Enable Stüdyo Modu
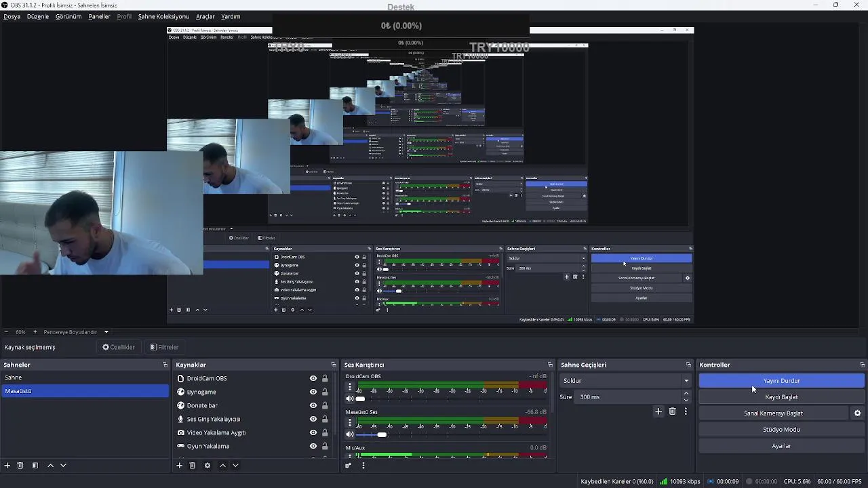This screenshot has height=488, width=868. point(782,430)
